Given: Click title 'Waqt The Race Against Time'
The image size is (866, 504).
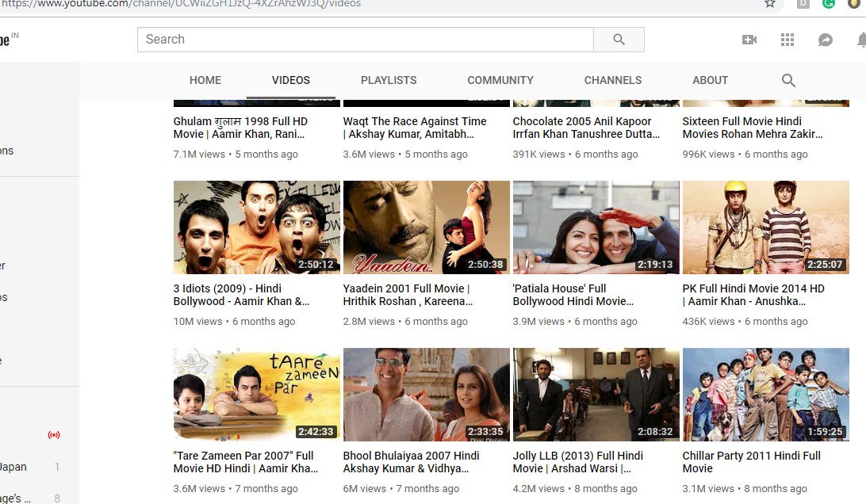Looking at the screenshot, I should click(414, 128).
